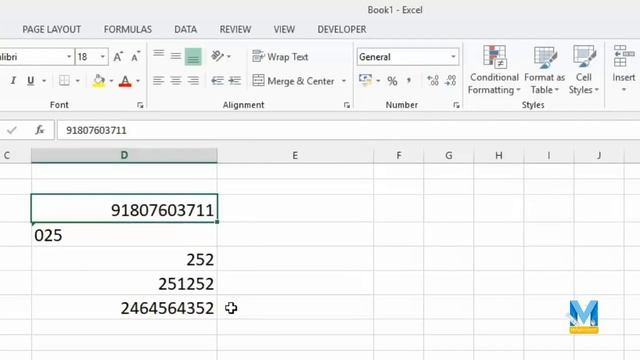Toggle Wrap Text
This screenshot has height=360, width=640.
(x=280, y=57)
